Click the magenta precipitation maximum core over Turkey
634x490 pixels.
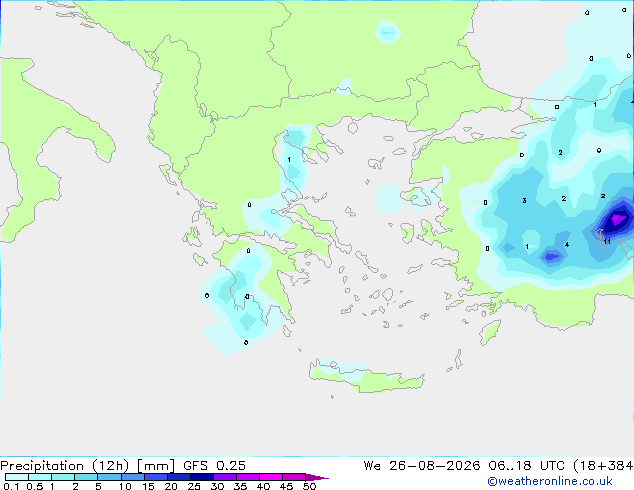[x=618, y=220]
